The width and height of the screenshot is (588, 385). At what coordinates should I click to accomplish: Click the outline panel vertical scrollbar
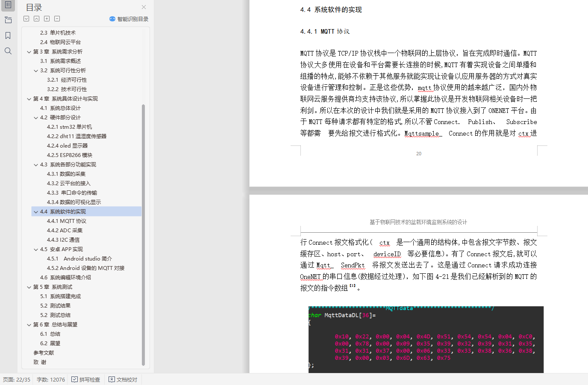click(x=143, y=235)
